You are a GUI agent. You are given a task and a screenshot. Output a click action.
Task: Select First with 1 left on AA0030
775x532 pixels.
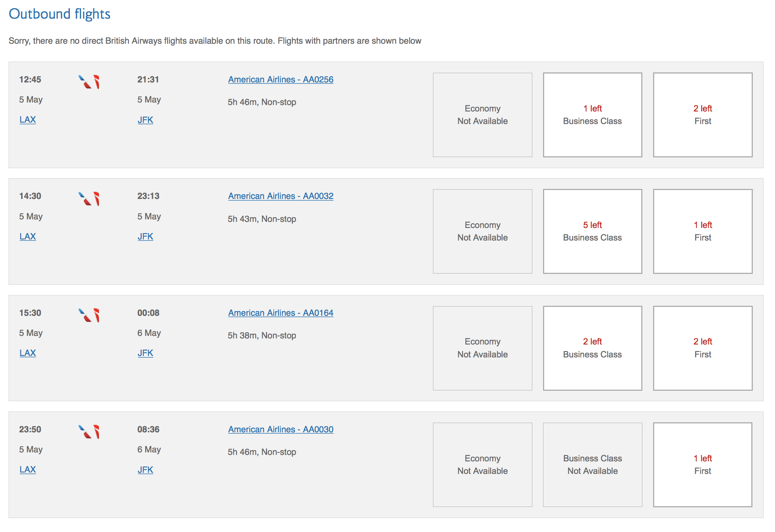coord(703,465)
